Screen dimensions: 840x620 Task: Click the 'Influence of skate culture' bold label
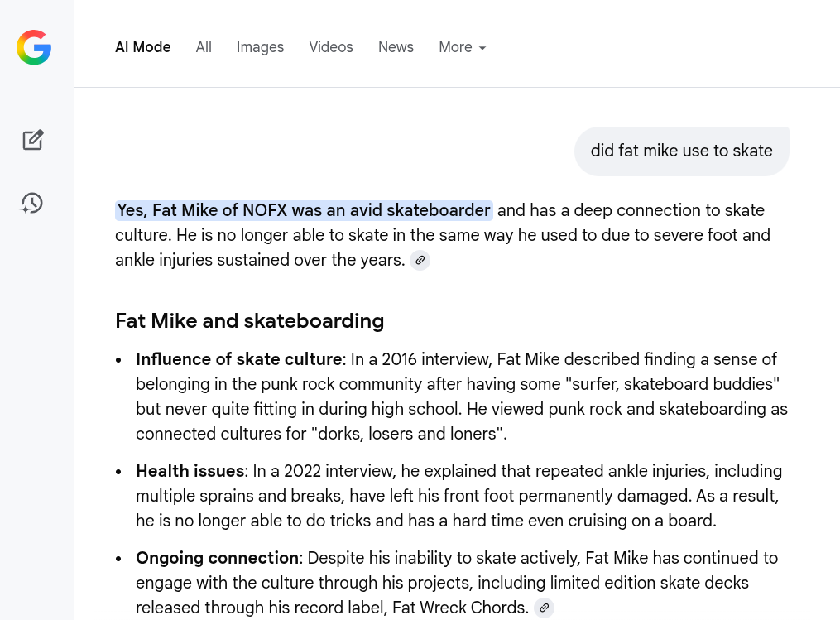pyautogui.click(x=239, y=359)
